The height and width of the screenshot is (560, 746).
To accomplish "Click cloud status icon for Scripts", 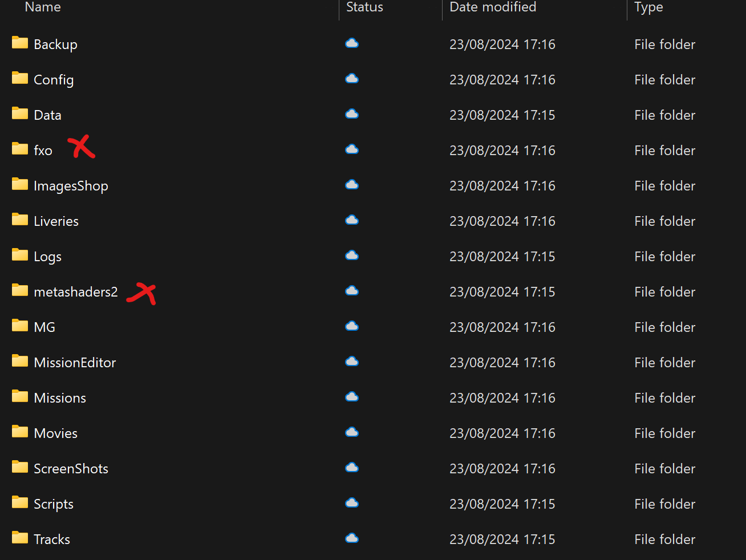I will click(352, 503).
